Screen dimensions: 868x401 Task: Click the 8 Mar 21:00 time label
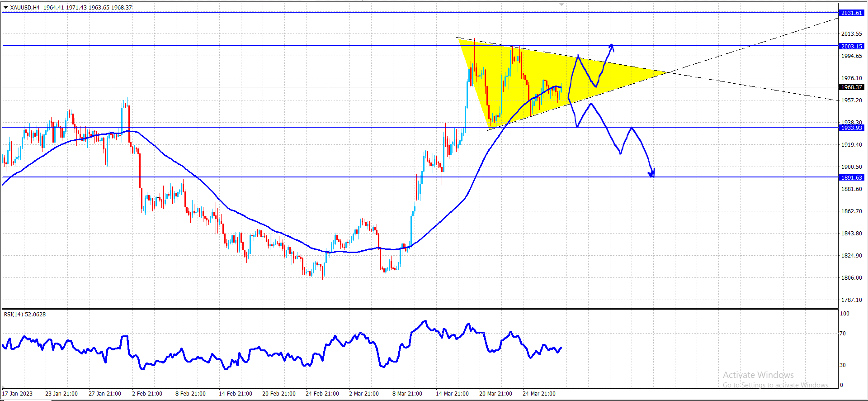(x=407, y=393)
